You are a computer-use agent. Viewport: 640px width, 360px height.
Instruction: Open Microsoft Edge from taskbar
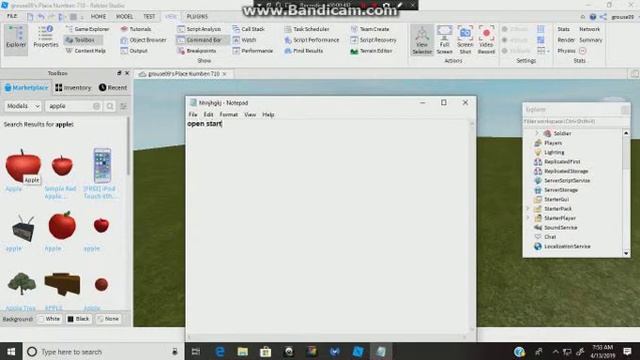pos(220,351)
